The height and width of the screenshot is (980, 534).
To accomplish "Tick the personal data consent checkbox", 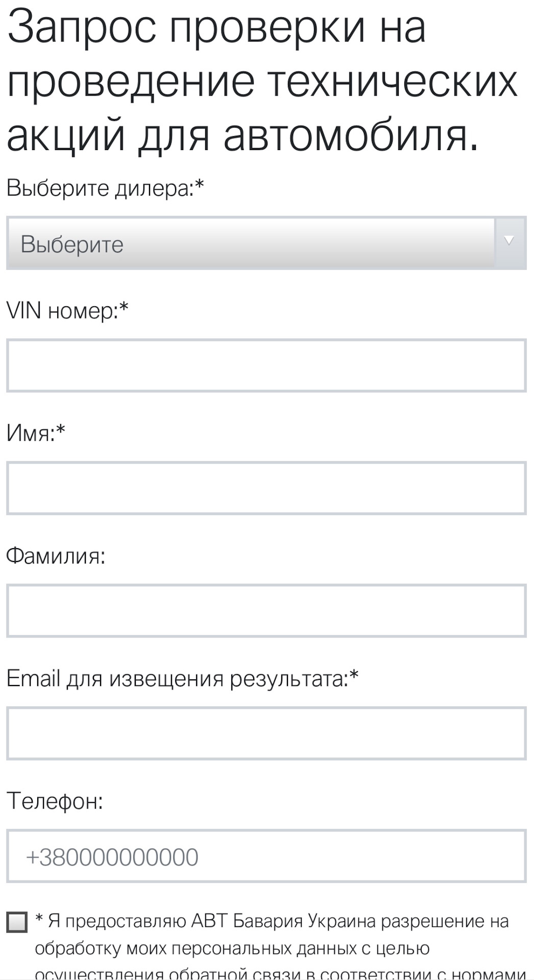I will 17,922.
